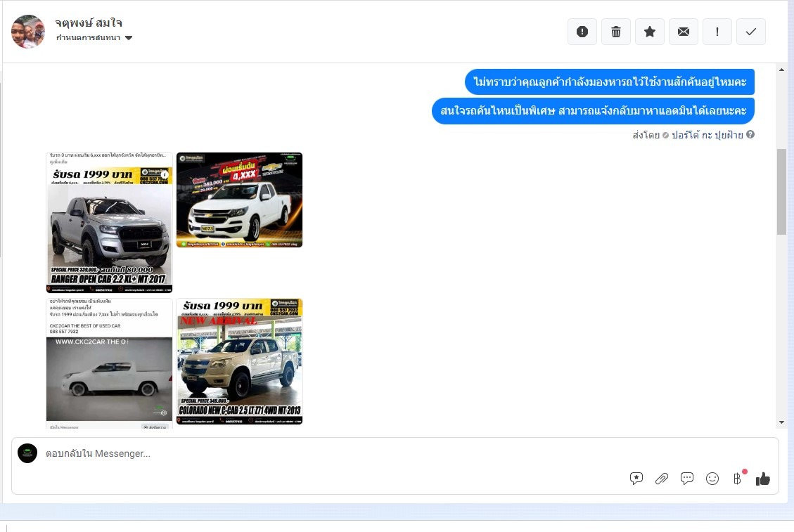794x532 pixels.
Task: Open the quick reply speech bubble icon
Action: [687, 479]
